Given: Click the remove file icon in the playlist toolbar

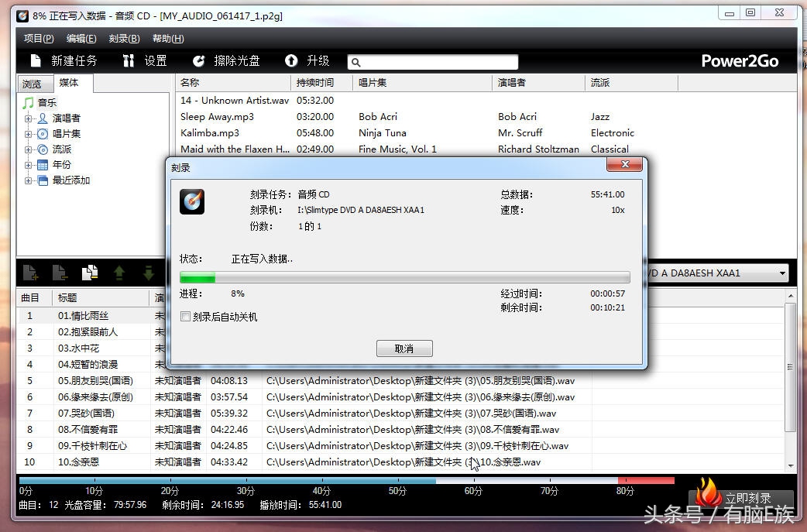Looking at the screenshot, I should [59, 272].
